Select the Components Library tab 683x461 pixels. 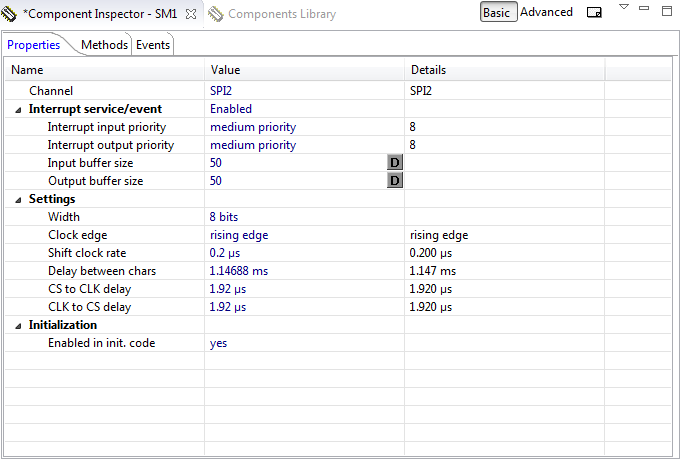[x=281, y=14]
